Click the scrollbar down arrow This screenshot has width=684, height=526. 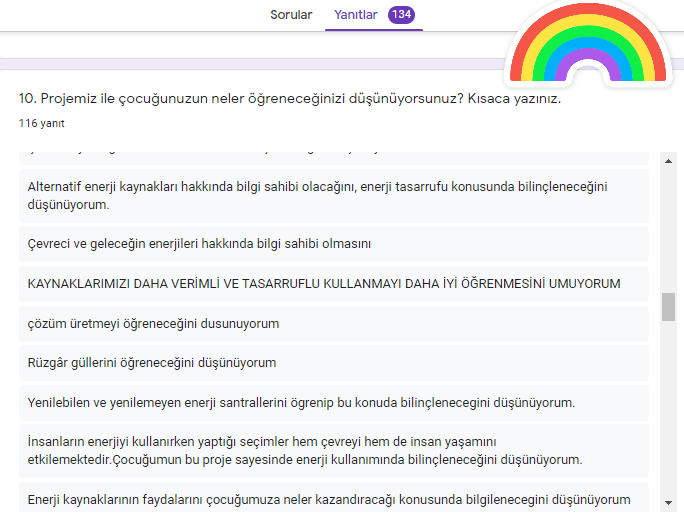(x=668, y=503)
